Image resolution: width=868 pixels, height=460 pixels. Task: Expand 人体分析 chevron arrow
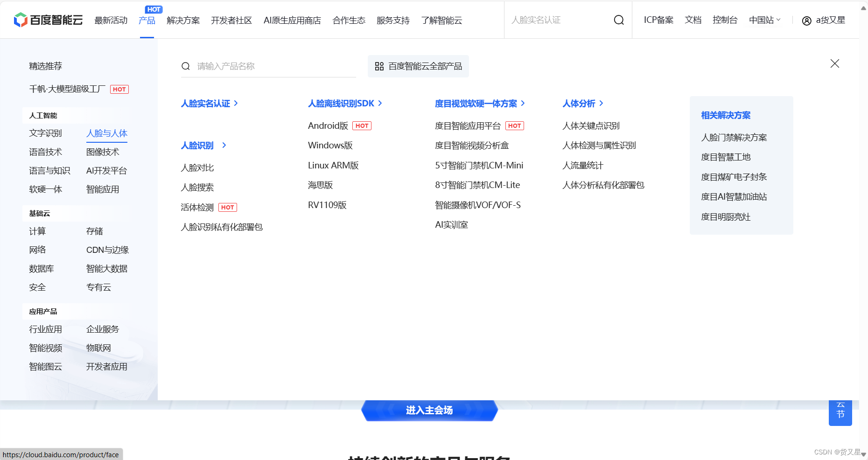(602, 103)
